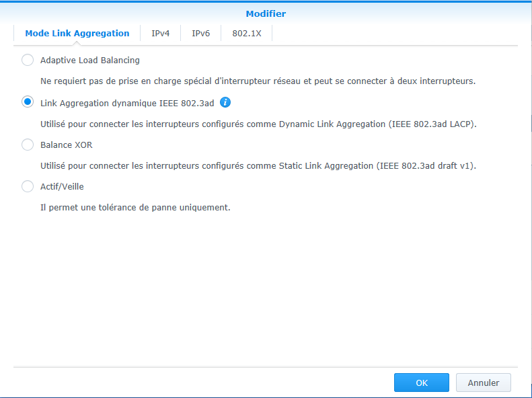Open the info icon beside IEEE 802.3ad
532x398 pixels.
tap(225, 102)
